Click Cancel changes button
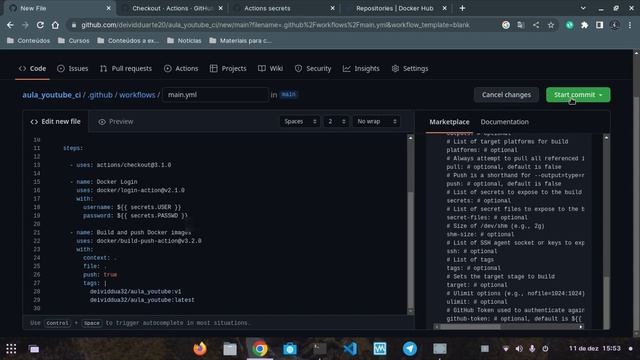This screenshot has width=640, height=360. (x=506, y=95)
